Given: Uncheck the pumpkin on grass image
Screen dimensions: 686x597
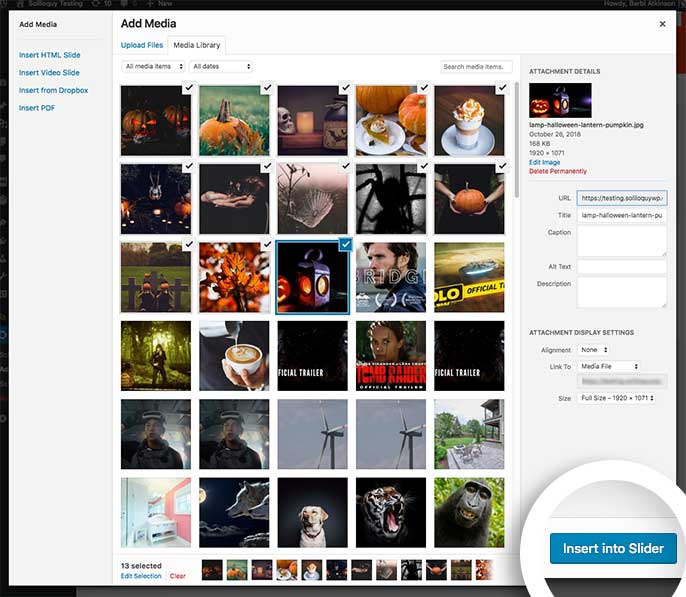Looking at the screenshot, I should [267, 87].
